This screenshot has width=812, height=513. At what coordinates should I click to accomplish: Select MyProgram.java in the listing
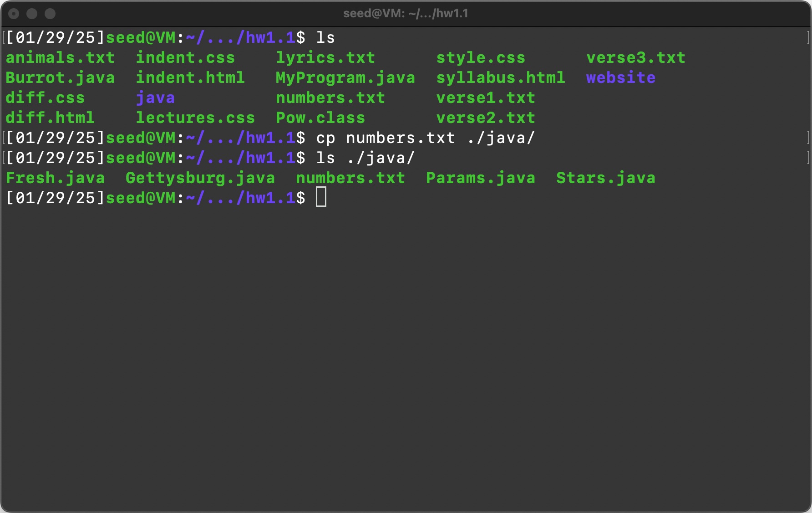tap(345, 78)
